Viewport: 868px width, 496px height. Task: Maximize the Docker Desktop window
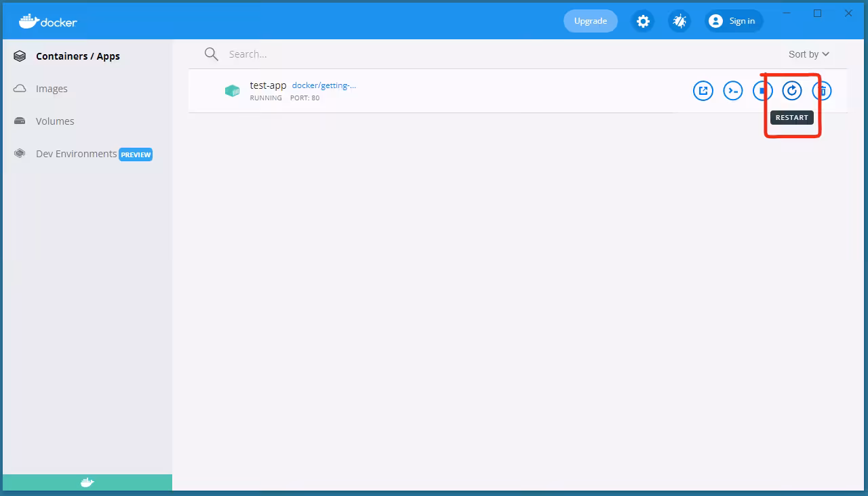point(818,13)
